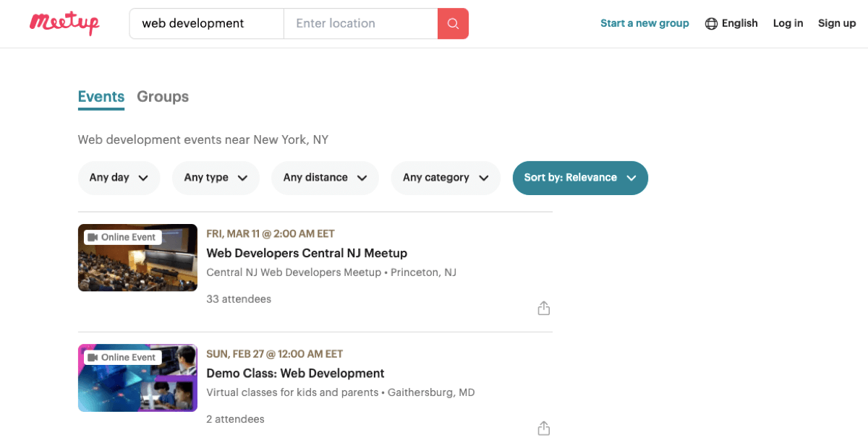Image resolution: width=868 pixels, height=448 pixels.
Task: Click the date FRI, MAR 11 @ 2:00 AM EET
Action: coord(271,234)
